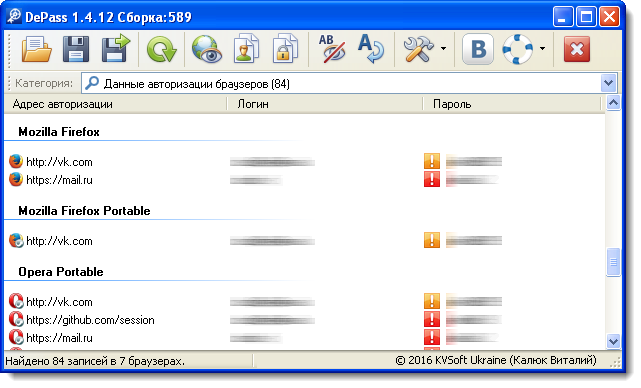The height and width of the screenshot is (388, 641).
Task: Select the Mozilla Firefox Portable group header
Action: (x=84, y=211)
